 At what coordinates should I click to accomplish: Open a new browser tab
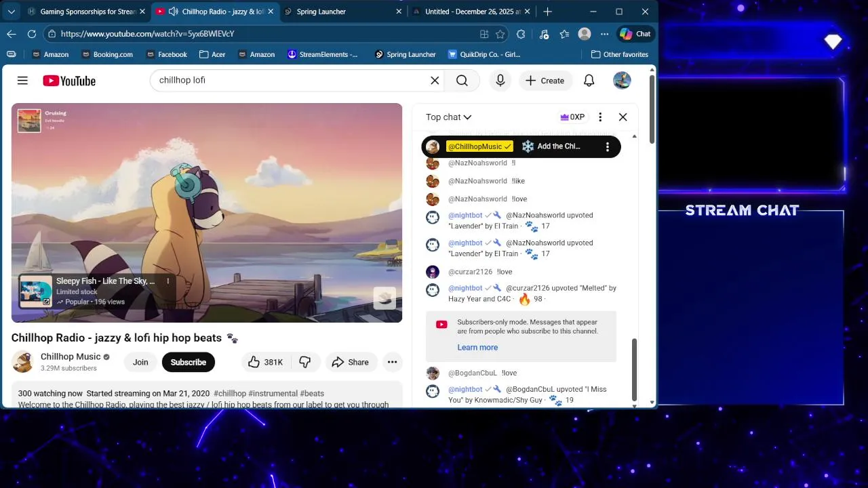pos(547,12)
